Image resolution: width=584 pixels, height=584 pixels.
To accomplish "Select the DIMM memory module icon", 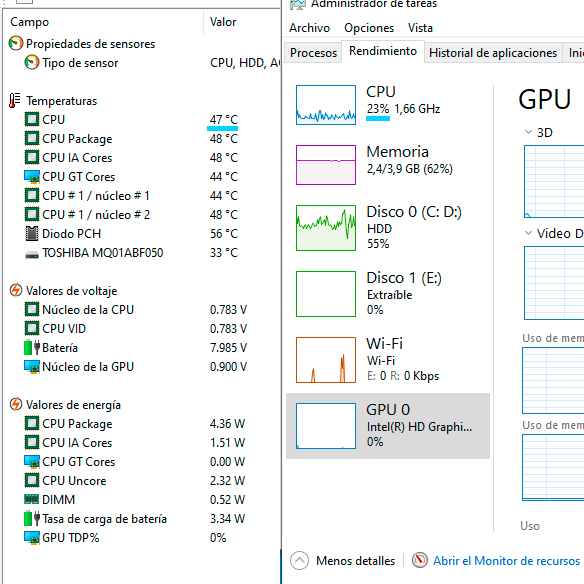I will point(31,499).
